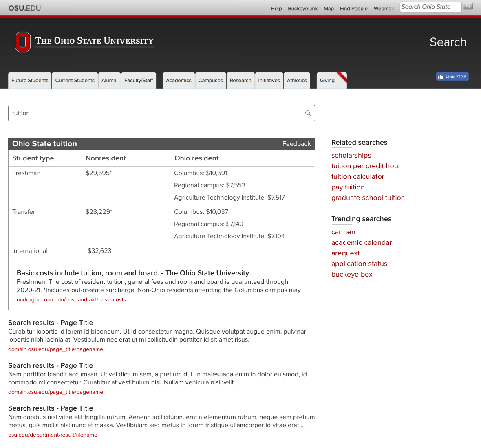481x448 pixels.
Task: Click Feedback in the tuition panel header
Action: click(296, 144)
